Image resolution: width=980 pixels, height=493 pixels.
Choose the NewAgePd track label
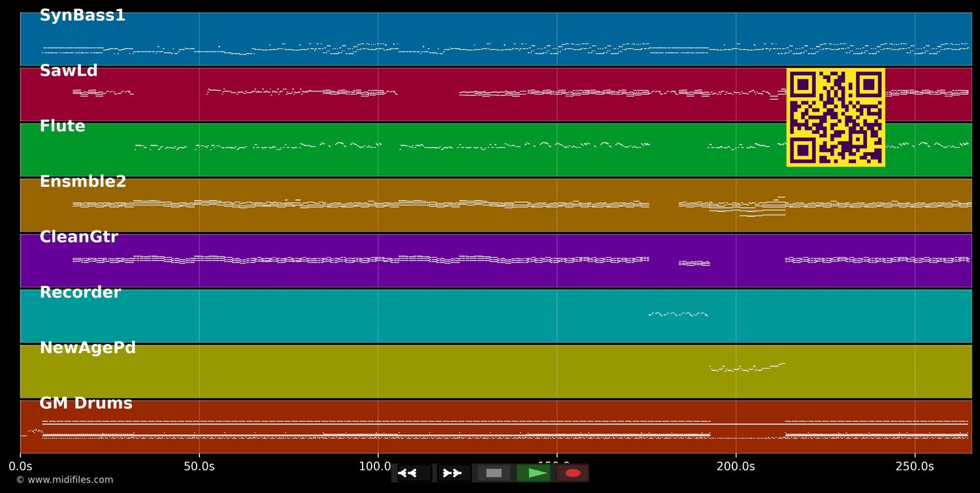click(x=88, y=349)
